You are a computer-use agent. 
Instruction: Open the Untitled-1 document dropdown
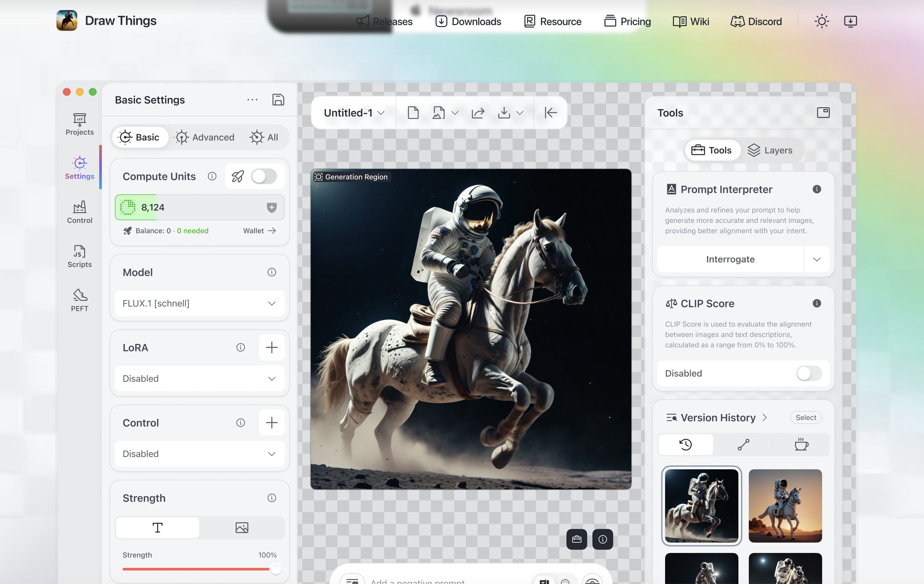click(354, 113)
